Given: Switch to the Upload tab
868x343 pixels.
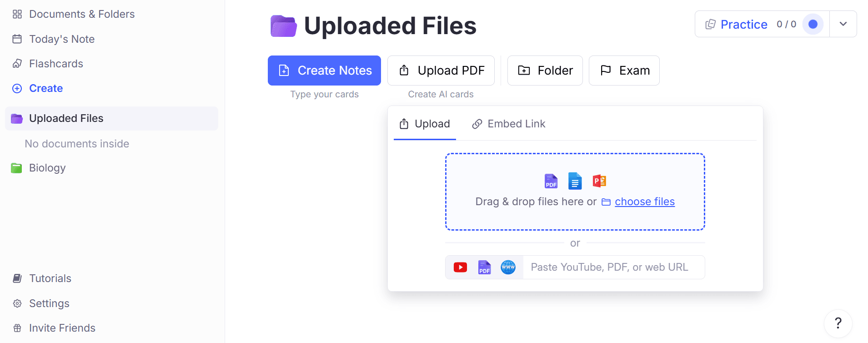Looking at the screenshot, I should point(425,124).
